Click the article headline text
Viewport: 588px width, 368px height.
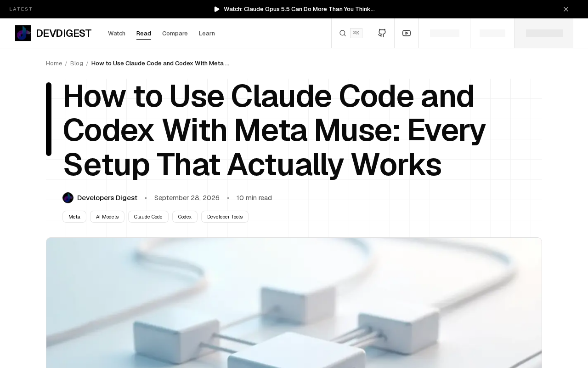pos(274,130)
